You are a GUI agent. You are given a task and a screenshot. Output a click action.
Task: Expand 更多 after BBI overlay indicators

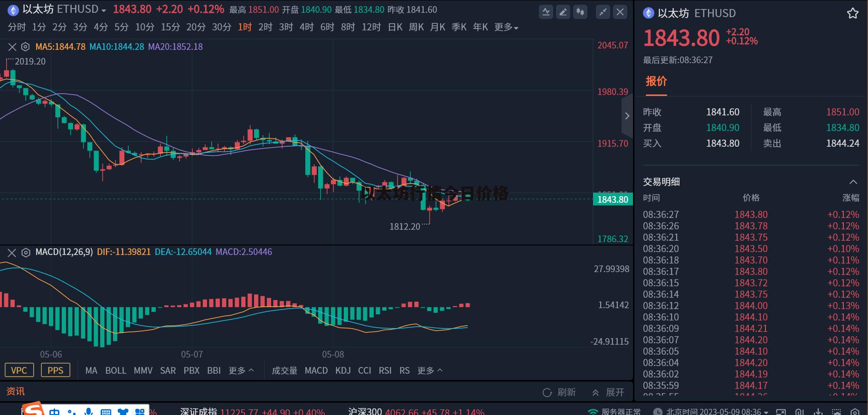tap(241, 370)
